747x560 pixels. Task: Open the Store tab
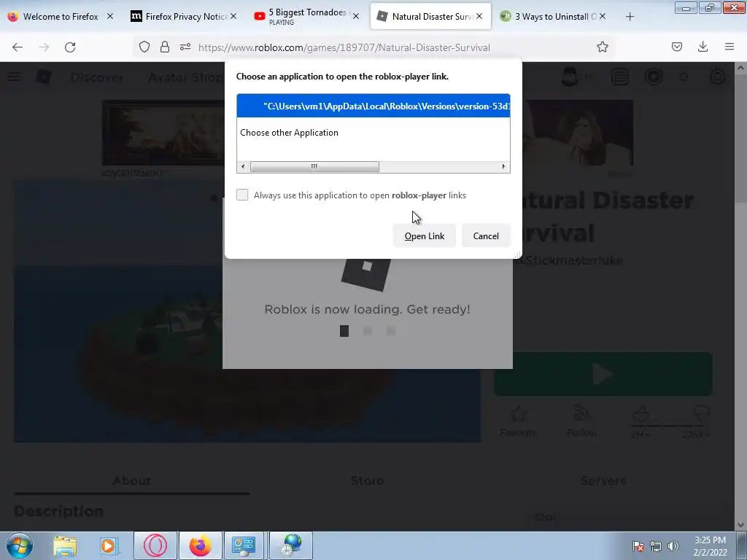coord(368,481)
